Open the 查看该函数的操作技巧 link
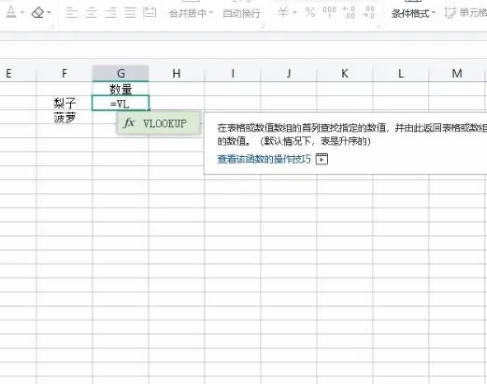 (264, 159)
